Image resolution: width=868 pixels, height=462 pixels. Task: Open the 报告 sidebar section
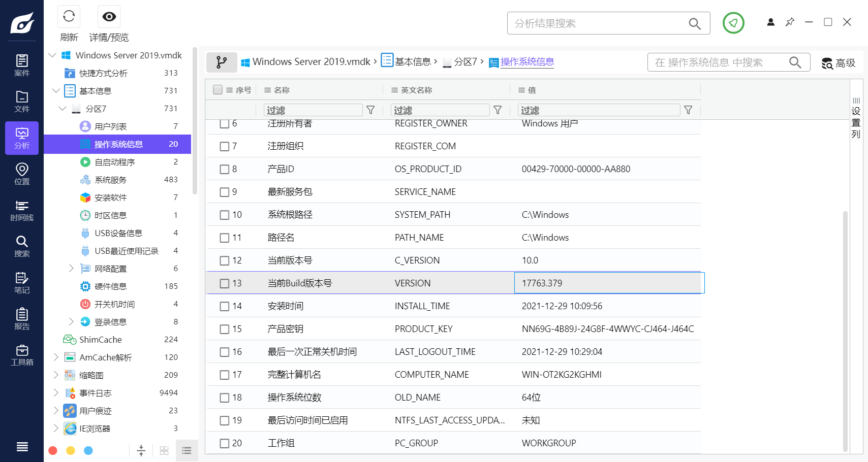tap(22, 319)
